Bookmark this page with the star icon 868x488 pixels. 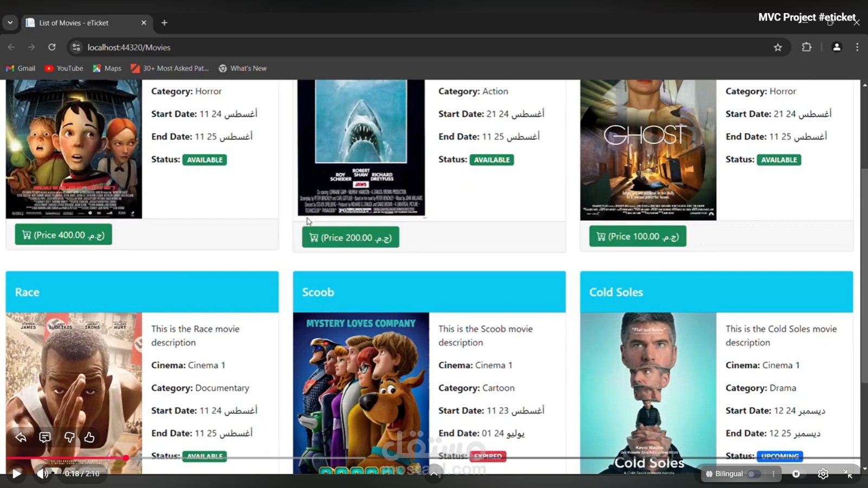[778, 47]
